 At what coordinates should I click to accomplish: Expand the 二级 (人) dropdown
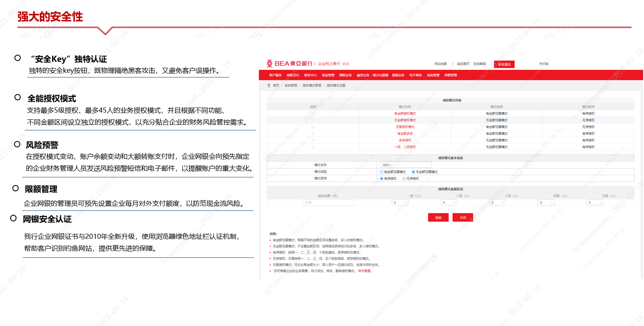click(x=449, y=202)
